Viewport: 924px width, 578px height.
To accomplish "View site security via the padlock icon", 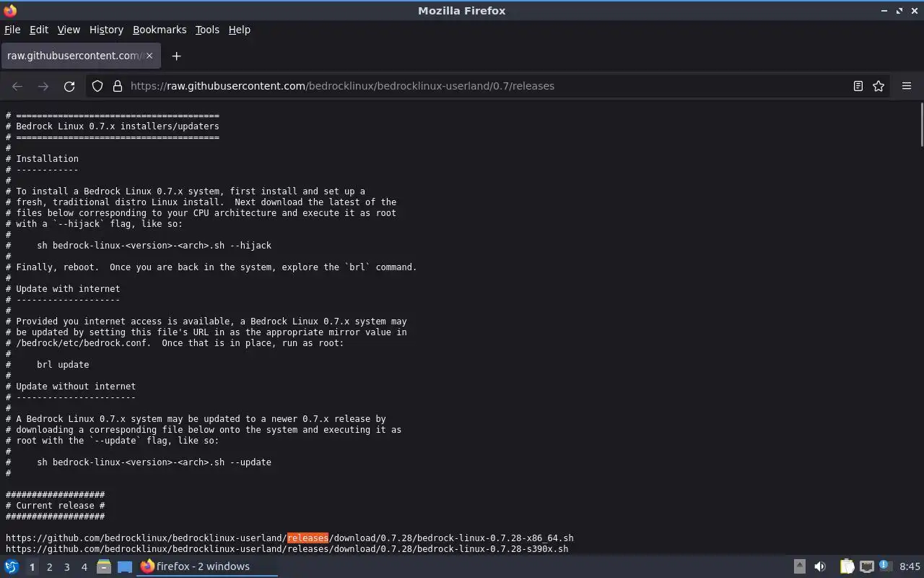I will (x=118, y=86).
